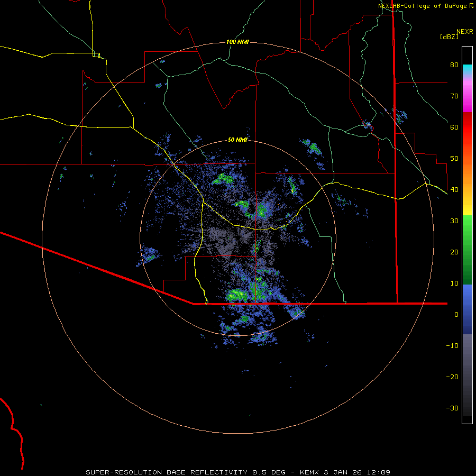The width and height of the screenshot is (476, 476).
Task: Click the 10 value on the dBZ scale
Action: point(454,283)
